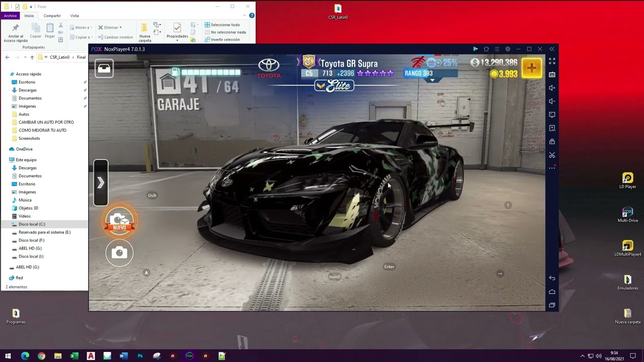Screen dimensions: 644x362
Task: Click Cambiar nombre in the ribbon
Action: (x=115, y=37)
